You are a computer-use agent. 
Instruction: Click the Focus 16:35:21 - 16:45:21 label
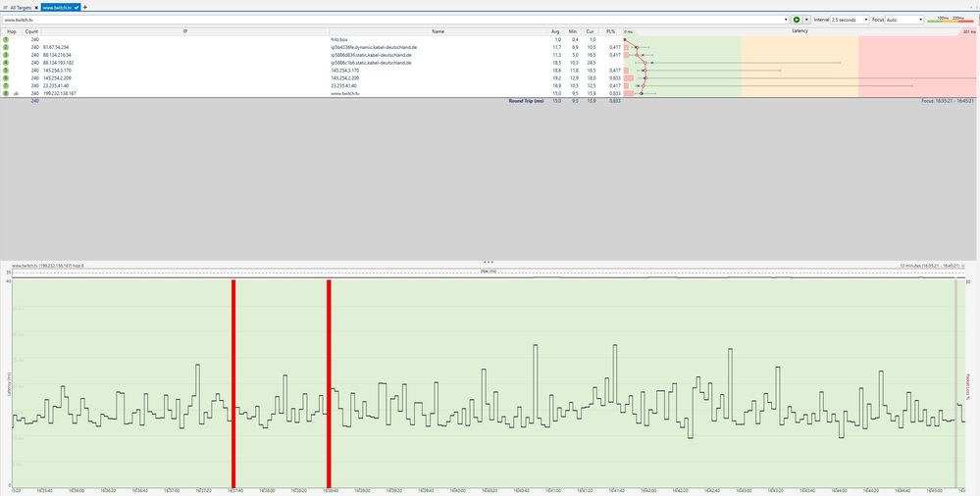948,101
